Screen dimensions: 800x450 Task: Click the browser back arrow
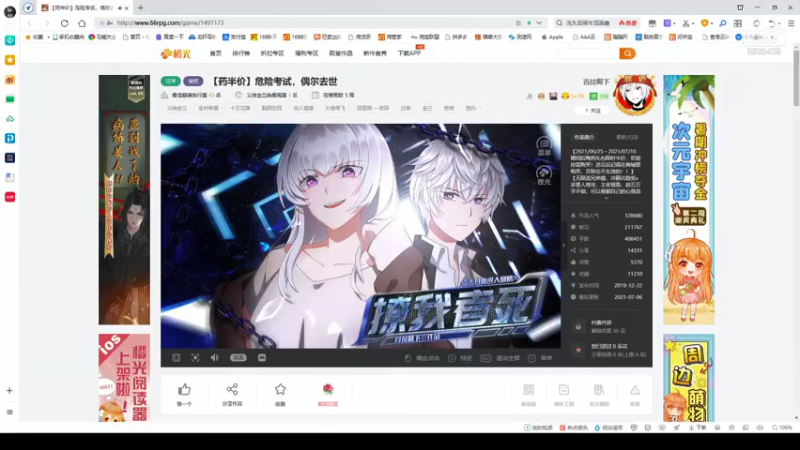click(x=29, y=23)
